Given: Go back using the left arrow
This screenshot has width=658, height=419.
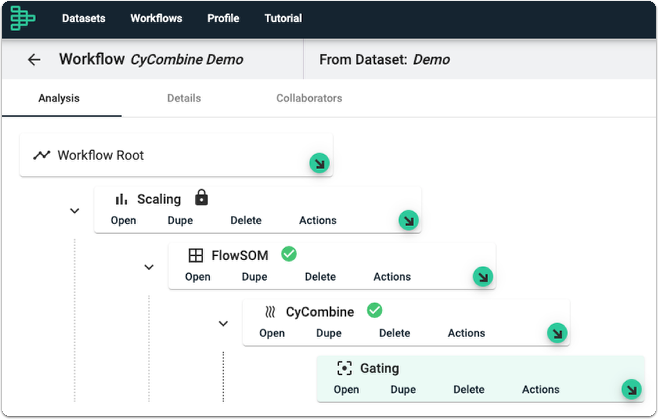Looking at the screenshot, I should (34, 60).
